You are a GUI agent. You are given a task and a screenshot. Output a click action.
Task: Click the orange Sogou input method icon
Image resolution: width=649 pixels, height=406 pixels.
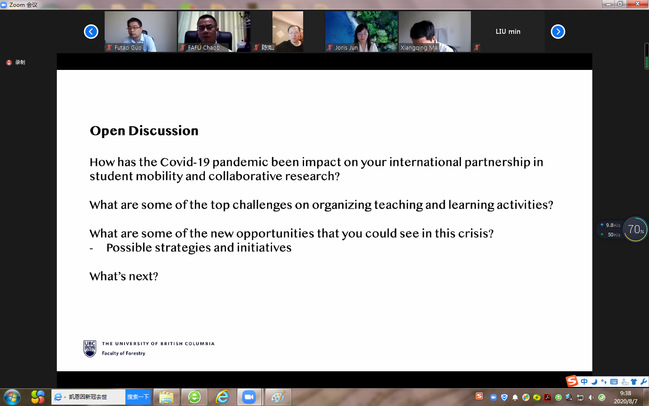[573, 380]
